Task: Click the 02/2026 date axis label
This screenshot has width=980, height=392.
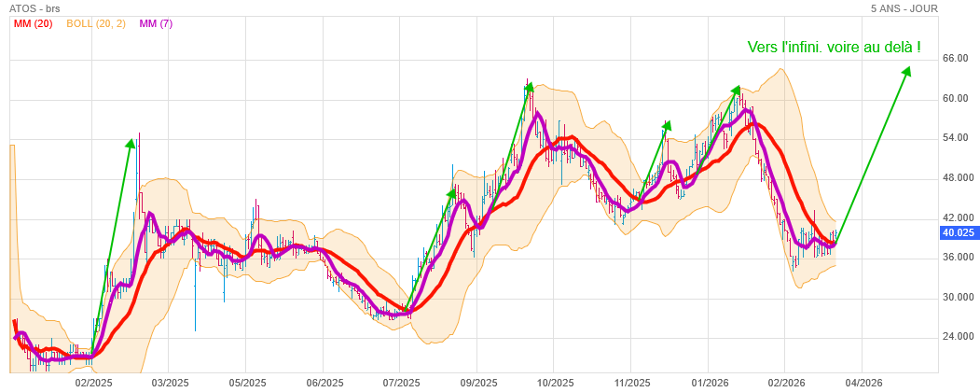Action: click(785, 382)
